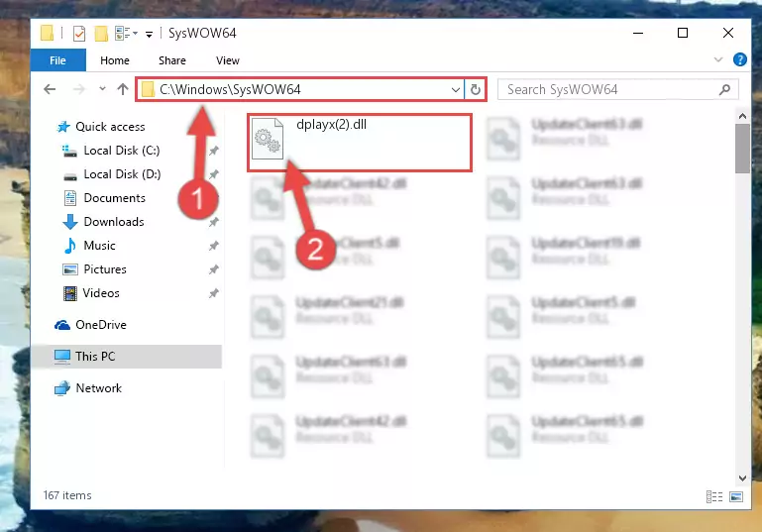Open Videos in the sidebar

tap(101, 293)
